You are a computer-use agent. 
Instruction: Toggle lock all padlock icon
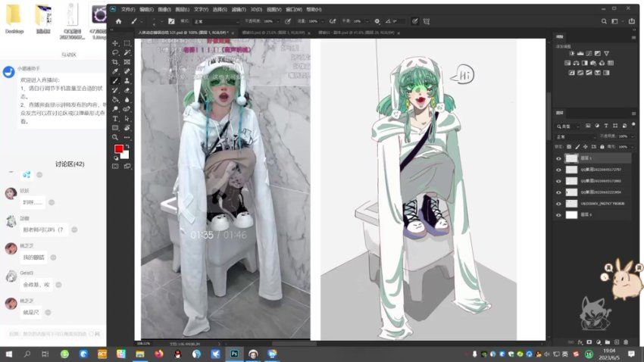coord(602,146)
